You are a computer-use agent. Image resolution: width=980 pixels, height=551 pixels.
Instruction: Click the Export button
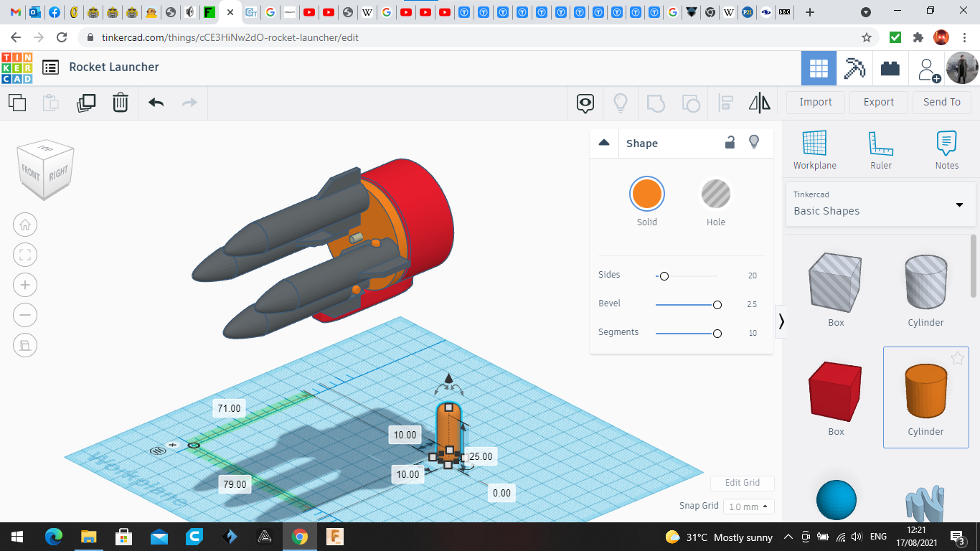tap(879, 102)
